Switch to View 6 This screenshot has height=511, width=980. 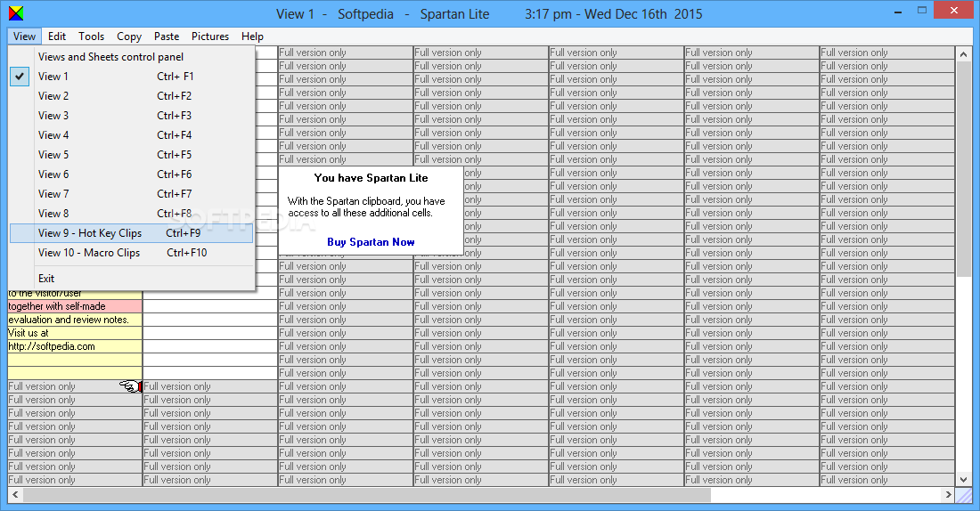[x=131, y=174]
